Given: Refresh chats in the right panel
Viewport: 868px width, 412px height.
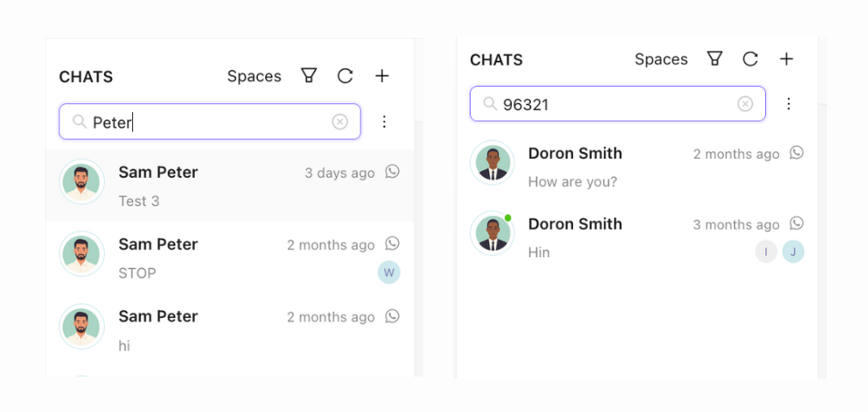Looking at the screenshot, I should click(751, 59).
